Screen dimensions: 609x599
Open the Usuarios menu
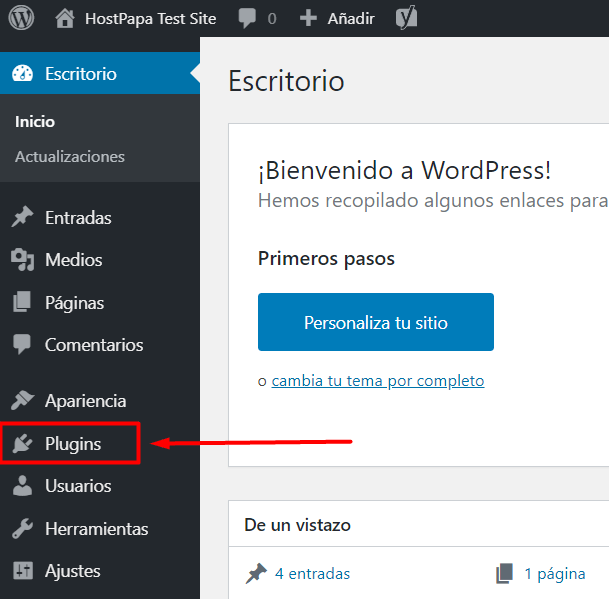[x=100, y=486]
